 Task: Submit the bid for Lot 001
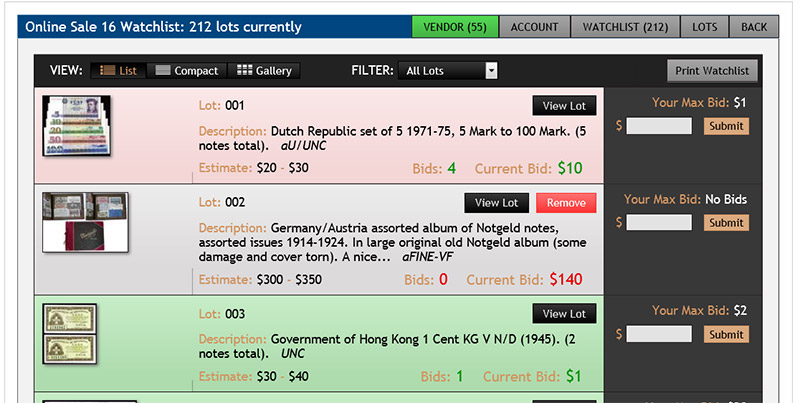coord(726,126)
